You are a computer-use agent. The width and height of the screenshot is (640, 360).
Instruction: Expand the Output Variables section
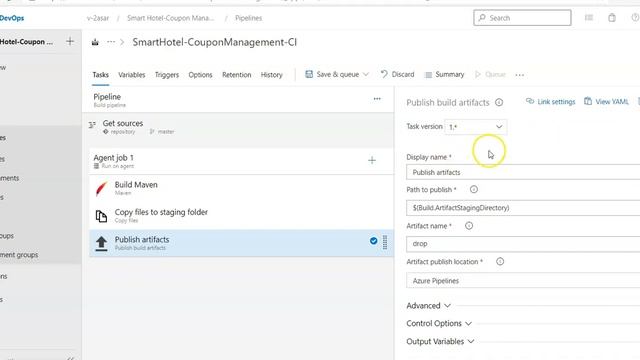pos(440,341)
